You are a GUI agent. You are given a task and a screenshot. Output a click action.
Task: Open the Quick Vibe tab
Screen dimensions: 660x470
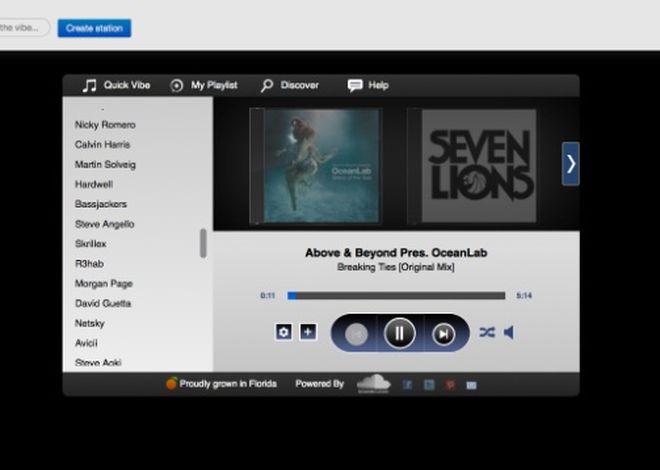[116, 85]
